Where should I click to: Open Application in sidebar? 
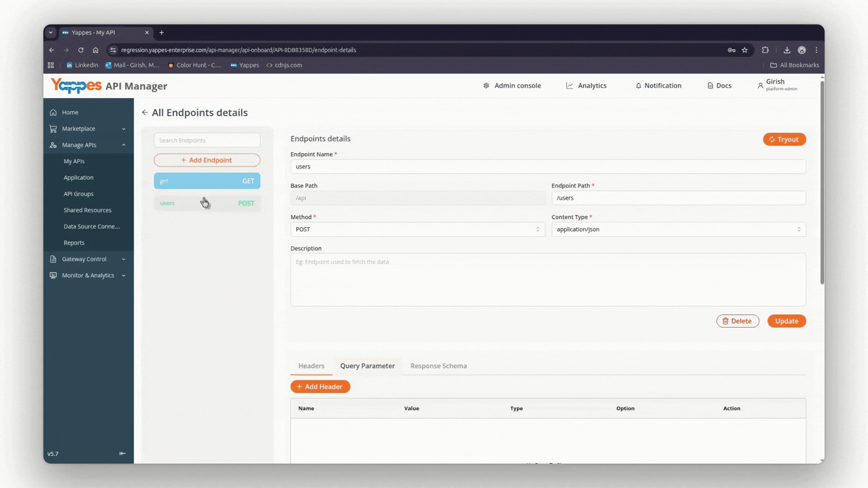[x=89, y=178]
